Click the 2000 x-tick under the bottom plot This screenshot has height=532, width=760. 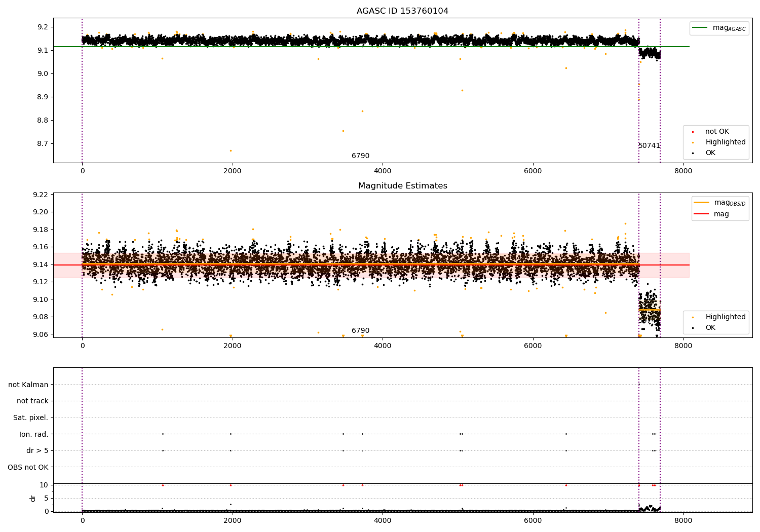233,521
